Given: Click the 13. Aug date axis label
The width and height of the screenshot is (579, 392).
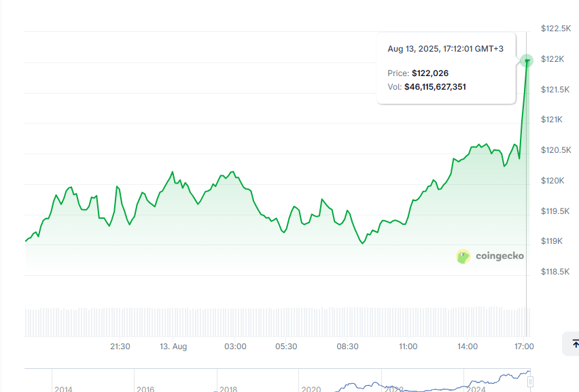Looking at the screenshot, I should pos(173,346).
